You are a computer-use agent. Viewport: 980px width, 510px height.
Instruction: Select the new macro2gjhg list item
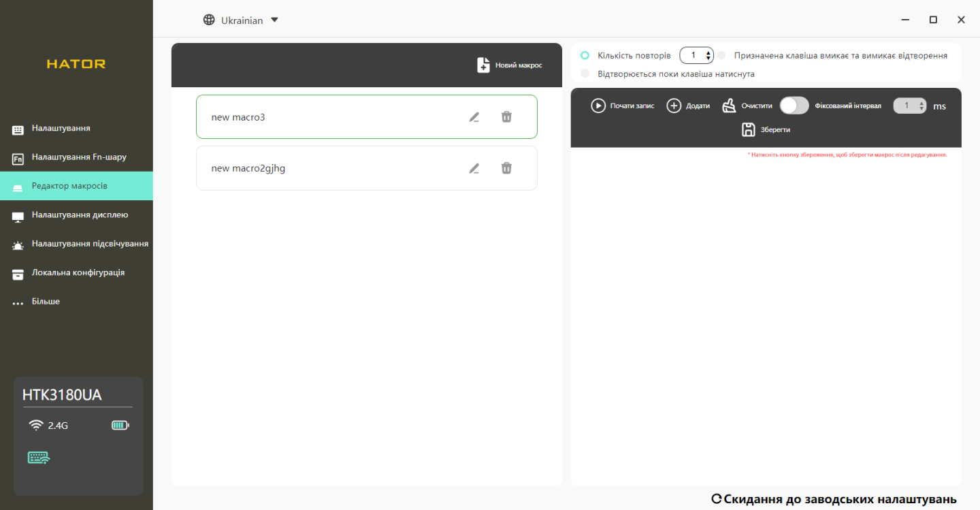click(x=367, y=168)
